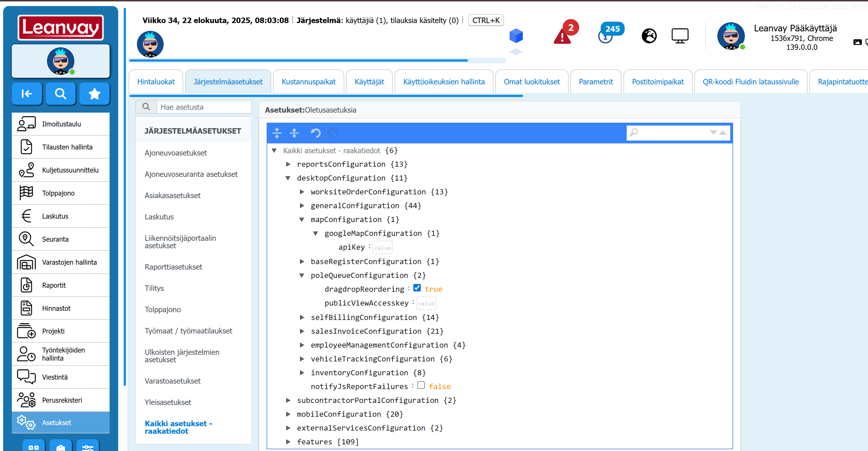Undo the last action in JSON editor
Screen dimensions: 868x451
pos(316,133)
